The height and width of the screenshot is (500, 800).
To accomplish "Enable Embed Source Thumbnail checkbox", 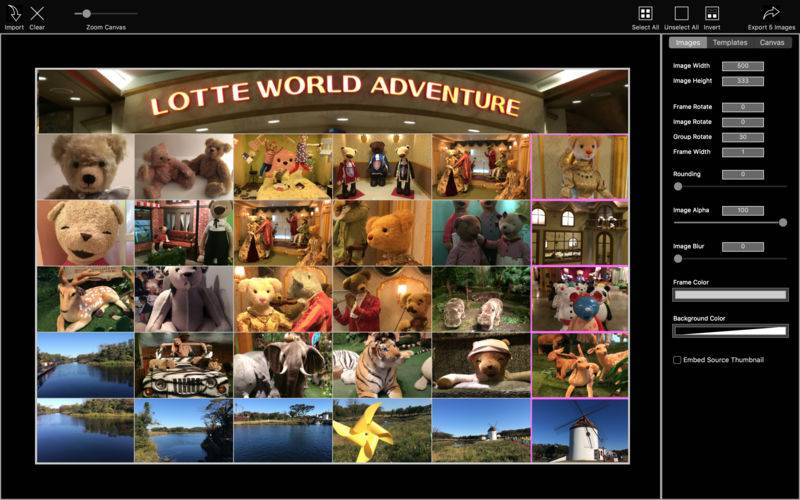I will pos(677,360).
